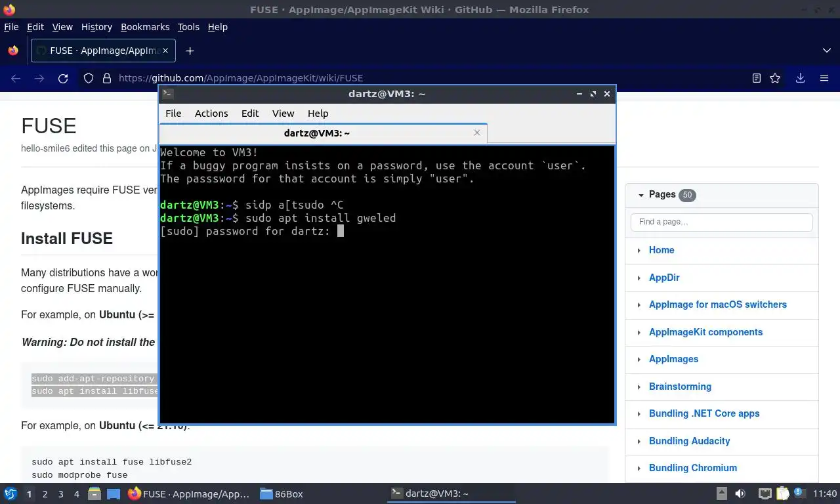Screen dimensions: 840x504
Task: Open Firefox Bookmarks menu
Action: click(145, 27)
